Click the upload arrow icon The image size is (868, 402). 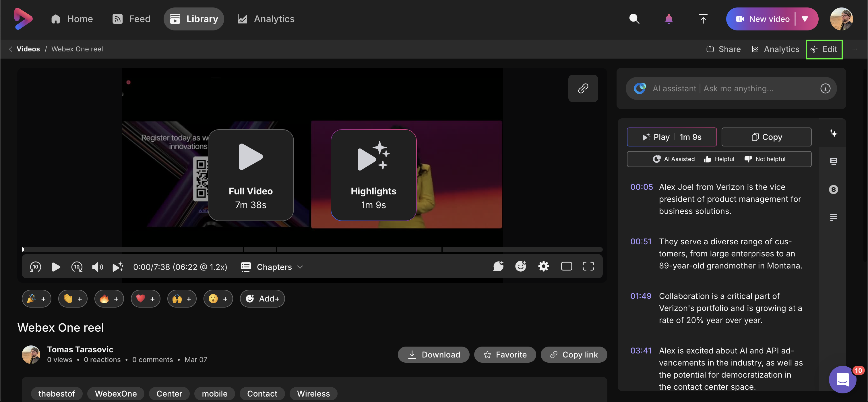(x=703, y=19)
